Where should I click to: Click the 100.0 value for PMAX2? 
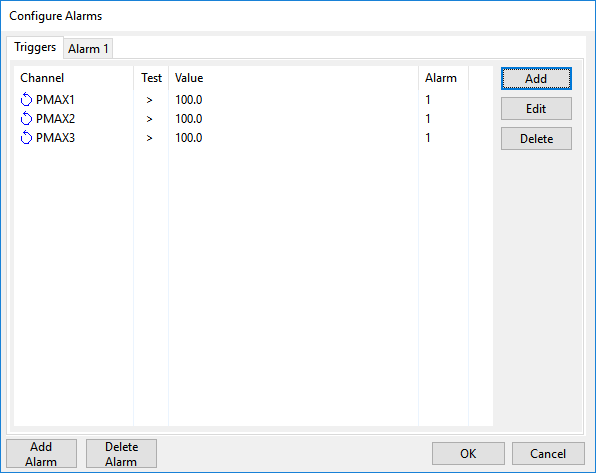click(189, 119)
